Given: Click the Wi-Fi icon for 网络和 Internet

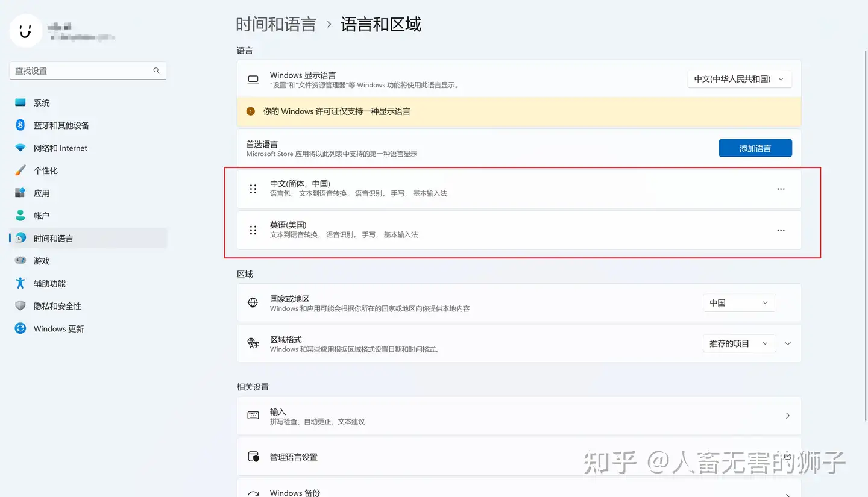Looking at the screenshot, I should click(x=20, y=148).
